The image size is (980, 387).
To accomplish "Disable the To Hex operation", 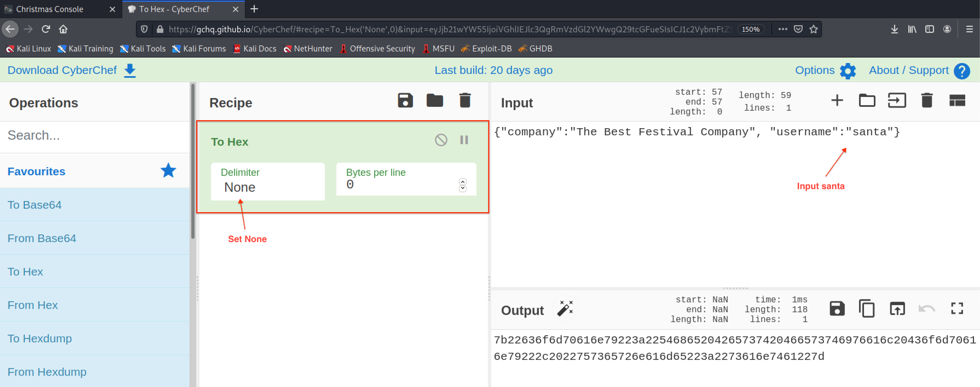I will [x=441, y=140].
